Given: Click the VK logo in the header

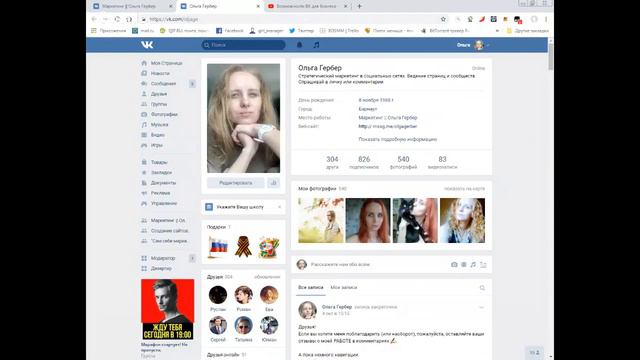Looking at the screenshot, I should pyautogui.click(x=147, y=45).
